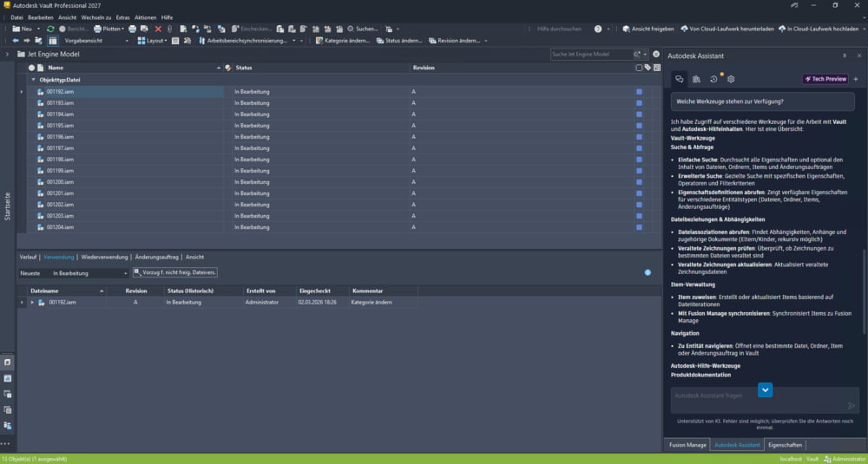Viewport: 868px width, 464px height.
Task: Click the blue square in row 001195.iam
Action: (x=639, y=126)
